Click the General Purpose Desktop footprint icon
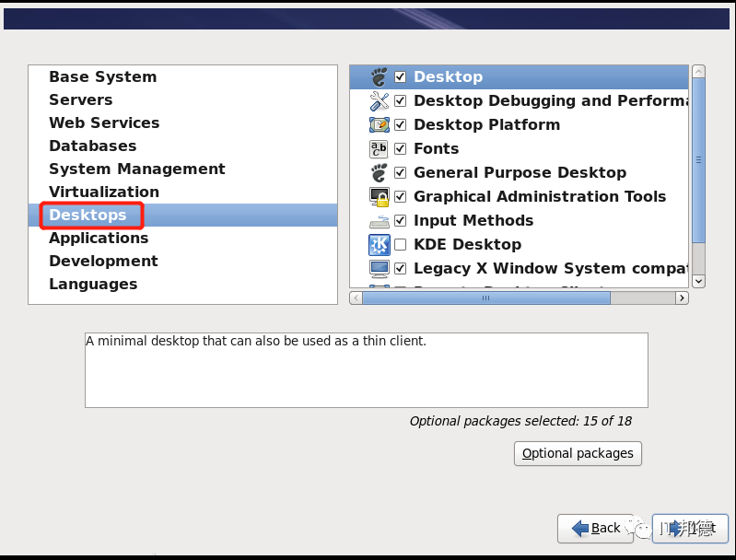This screenshot has height=560, width=736. click(x=380, y=172)
